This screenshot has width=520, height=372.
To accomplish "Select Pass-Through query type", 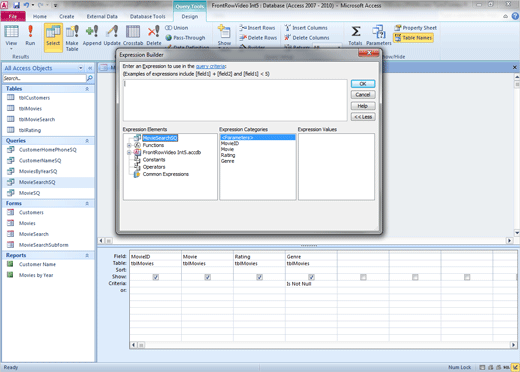I will tap(185, 38).
